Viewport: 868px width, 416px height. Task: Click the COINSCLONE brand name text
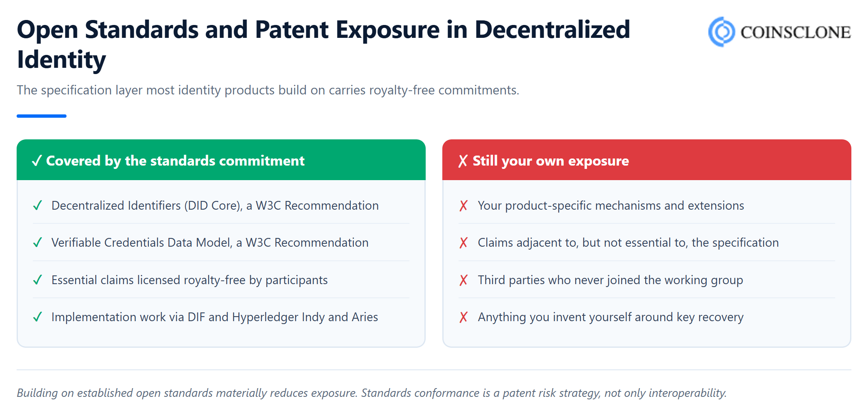point(796,32)
